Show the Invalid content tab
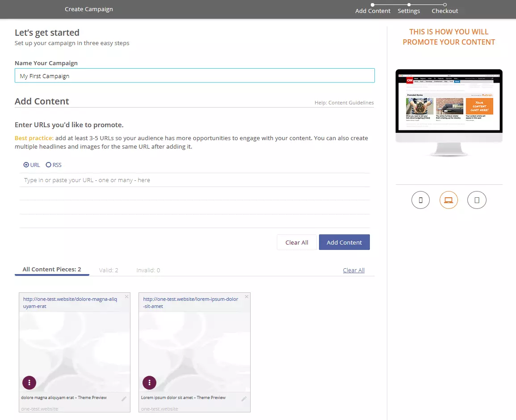 tap(148, 270)
